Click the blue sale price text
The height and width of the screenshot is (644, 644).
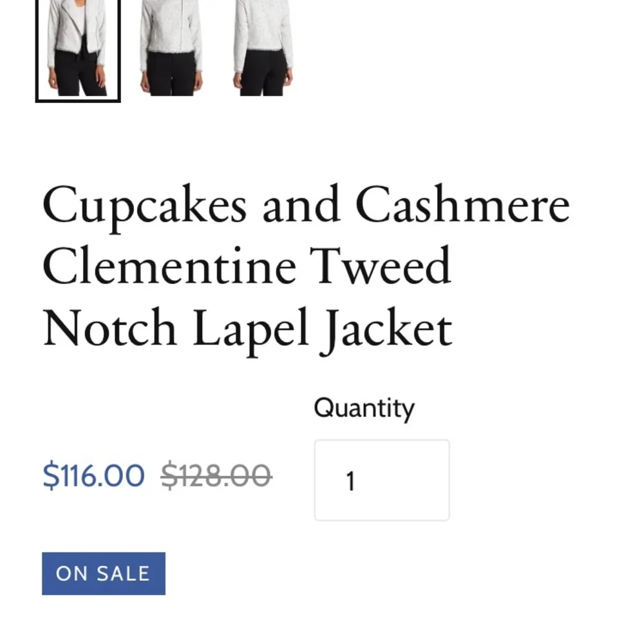93,476
